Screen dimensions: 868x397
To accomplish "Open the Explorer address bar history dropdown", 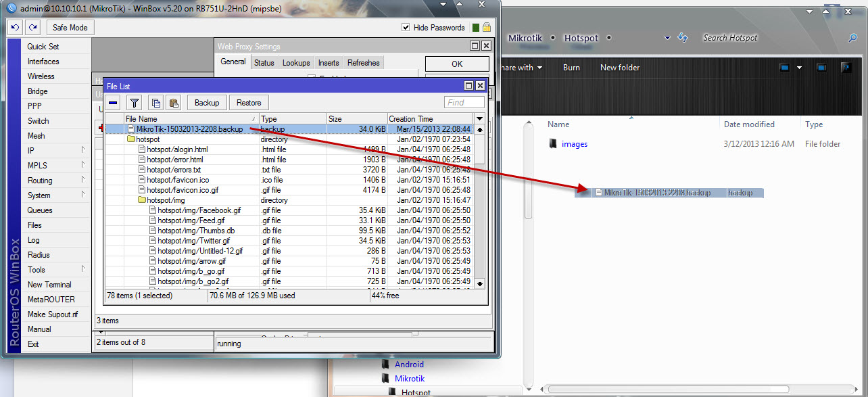I will pos(668,38).
